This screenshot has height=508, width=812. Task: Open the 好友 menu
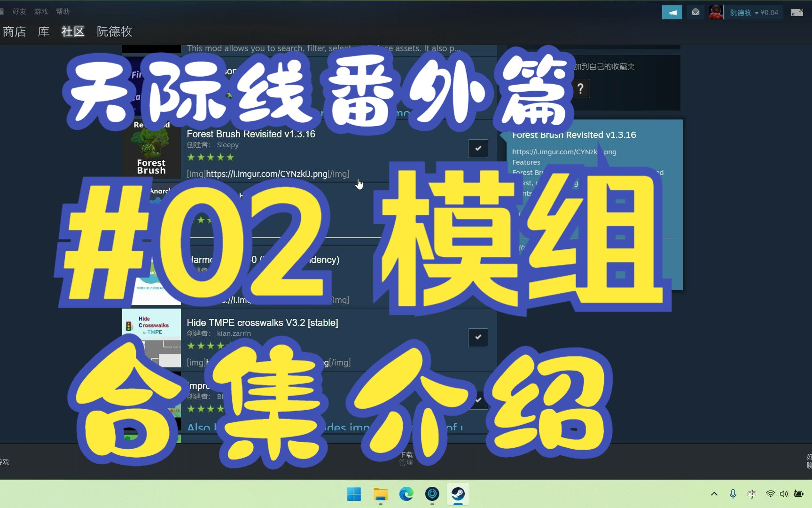pos(19,11)
